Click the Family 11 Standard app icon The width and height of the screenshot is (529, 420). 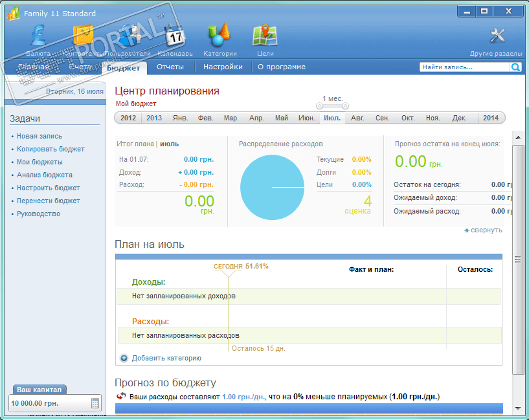tap(14, 14)
